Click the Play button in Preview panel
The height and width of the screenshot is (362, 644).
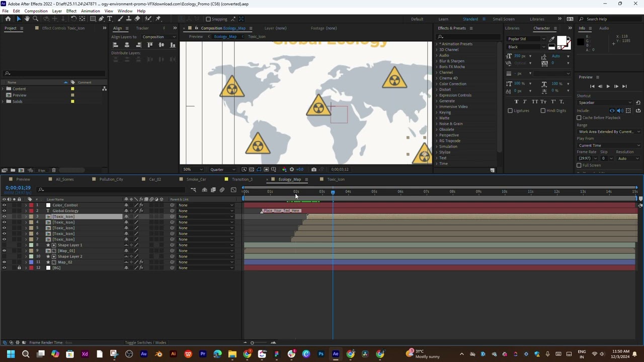[608, 86]
